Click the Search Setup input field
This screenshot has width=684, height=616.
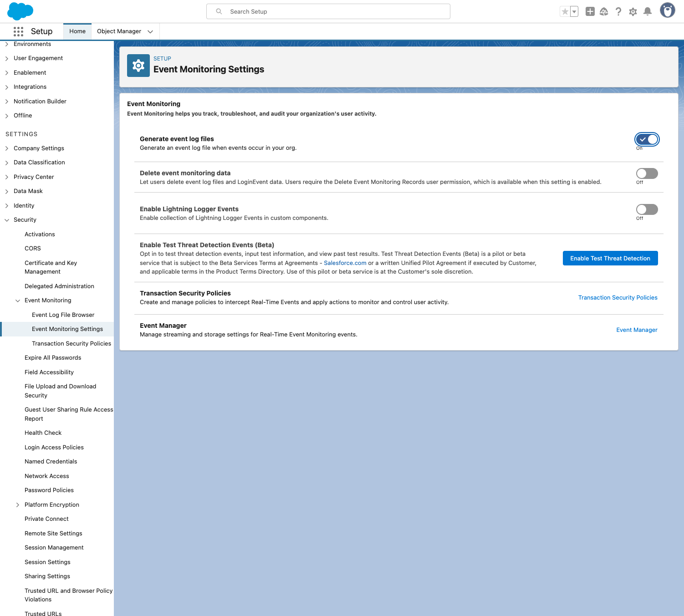click(328, 11)
